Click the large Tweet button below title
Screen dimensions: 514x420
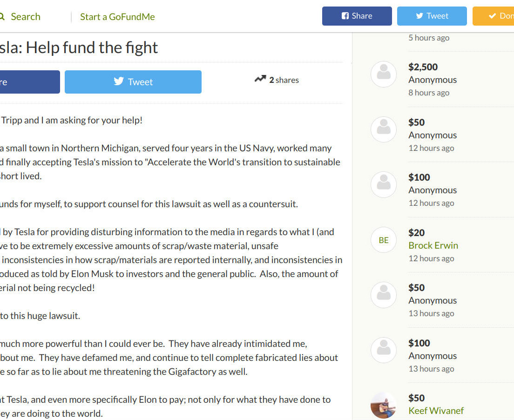[133, 82]
